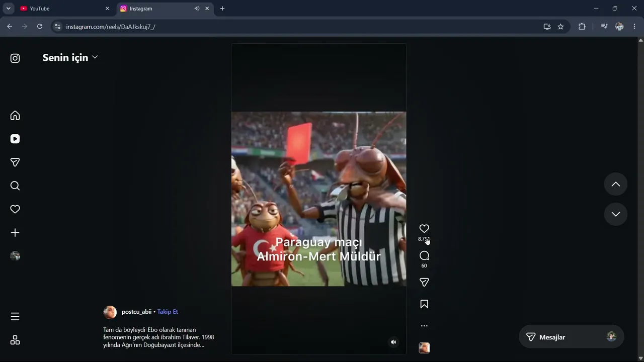Open the Meta apps grid icon

[x=15, y=340]
